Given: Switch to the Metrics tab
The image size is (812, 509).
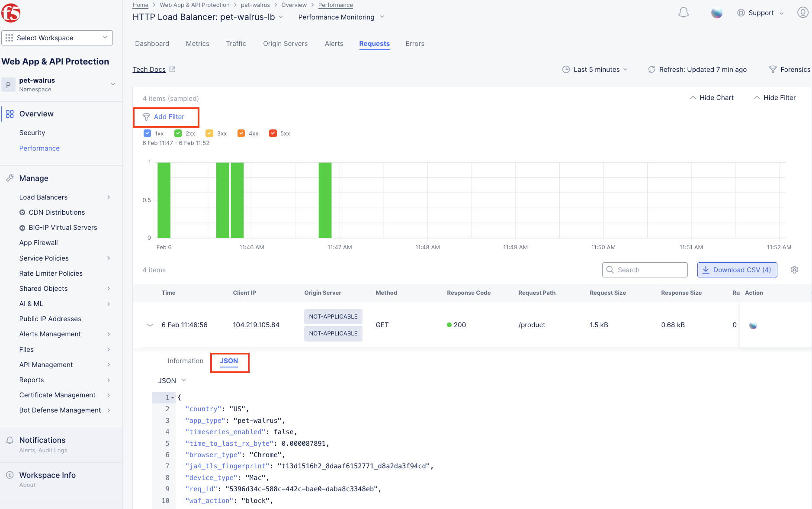Looking at the screenshot, I should [x=198, y=44].
